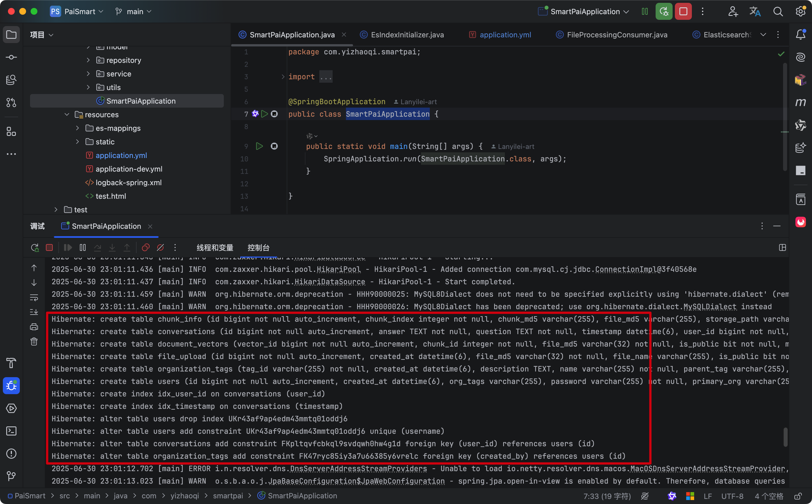Collapse the resources folder
The width and height of the screenshot is (812, 504).
[67, 115]
